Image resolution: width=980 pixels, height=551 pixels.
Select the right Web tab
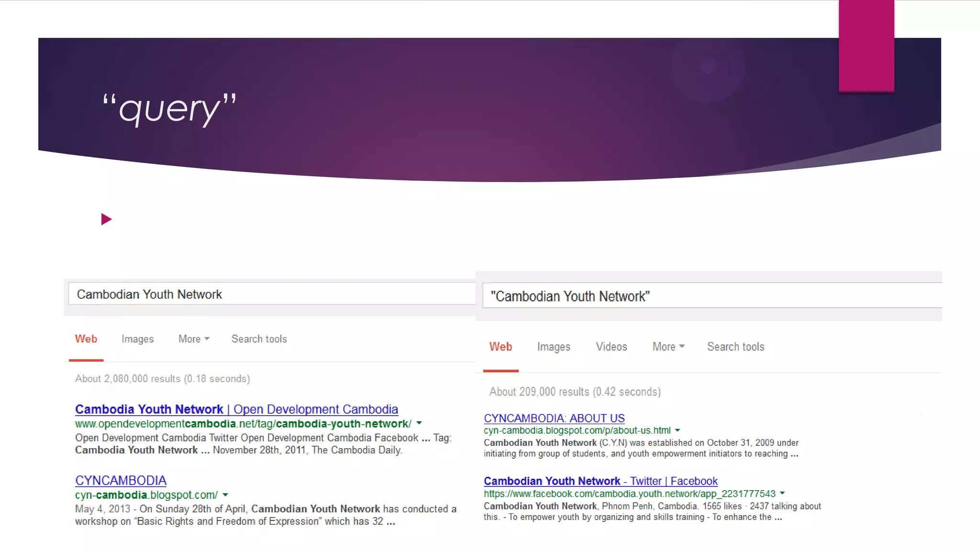(x=501, y=347)
